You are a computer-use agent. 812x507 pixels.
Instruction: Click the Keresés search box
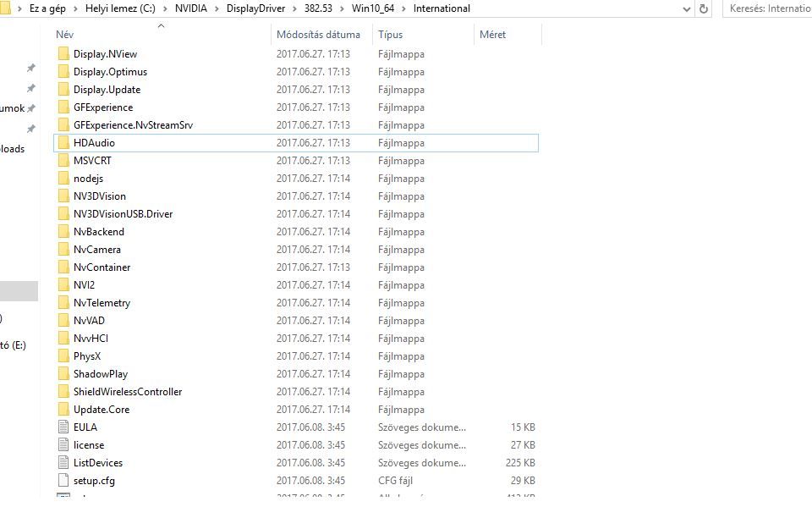(x=767, y=8)
